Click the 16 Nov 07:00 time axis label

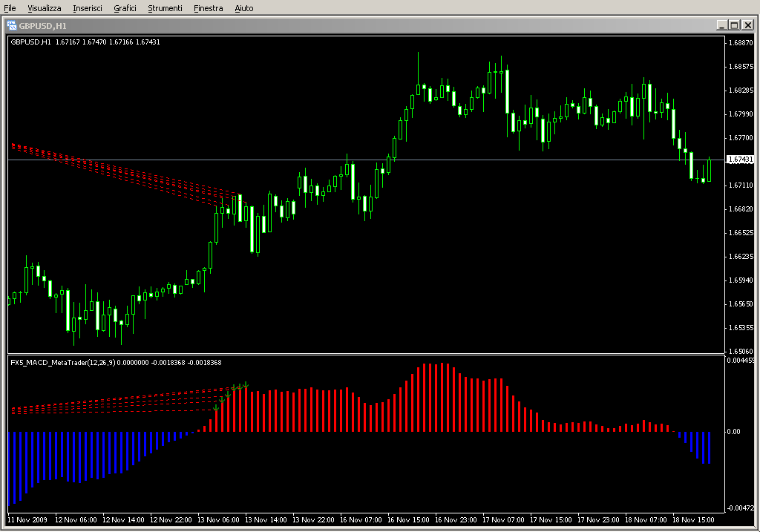pyautogui.click(x=361, y=520)
